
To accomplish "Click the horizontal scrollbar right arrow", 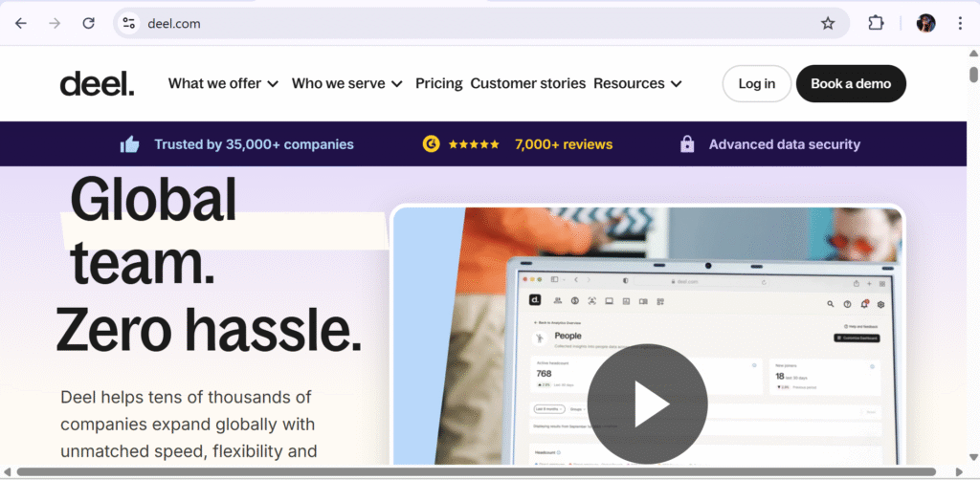I will click(959, 472).
